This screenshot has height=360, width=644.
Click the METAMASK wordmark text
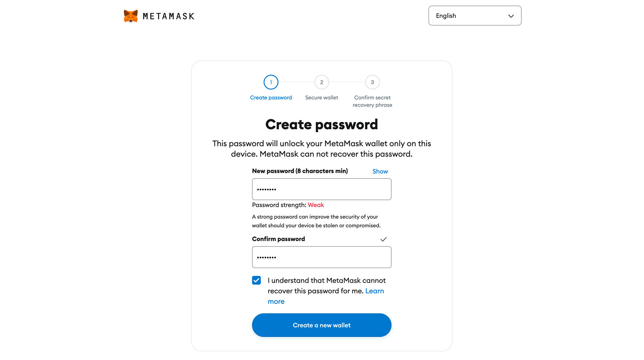click(168, 16)
